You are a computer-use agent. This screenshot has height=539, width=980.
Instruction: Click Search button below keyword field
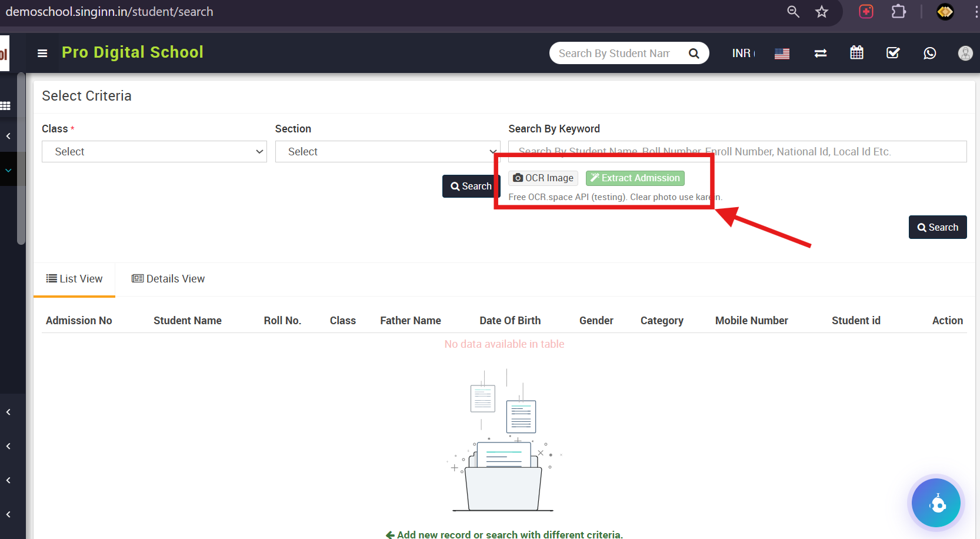pyautogui.click(x=937, y=227)
